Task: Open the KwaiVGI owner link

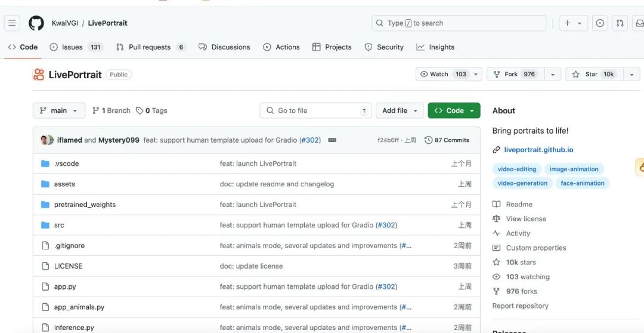Action: 65,23
